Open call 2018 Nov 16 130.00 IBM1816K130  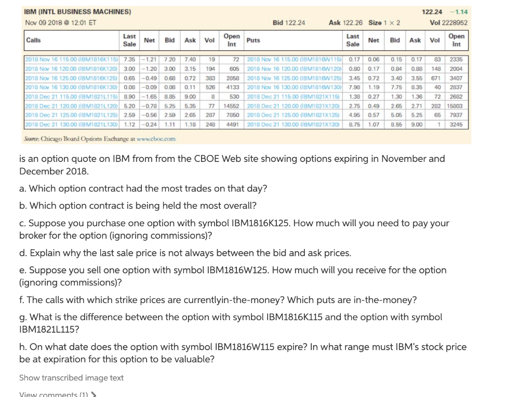[x=72, y=87]
